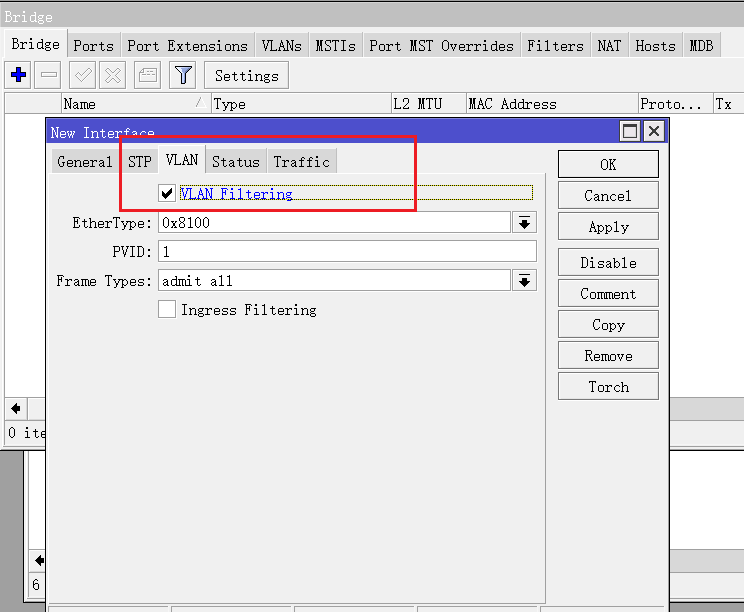This screenshot has height=612, width=744.
Task: Open the Port Extensions tab
Action: pyautogui.click(x=187, y=45)
